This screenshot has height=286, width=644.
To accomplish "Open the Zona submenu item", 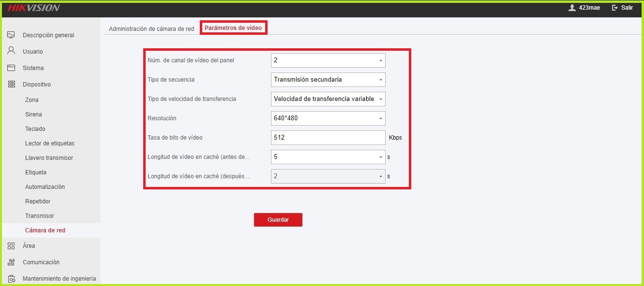I will 32,100.
